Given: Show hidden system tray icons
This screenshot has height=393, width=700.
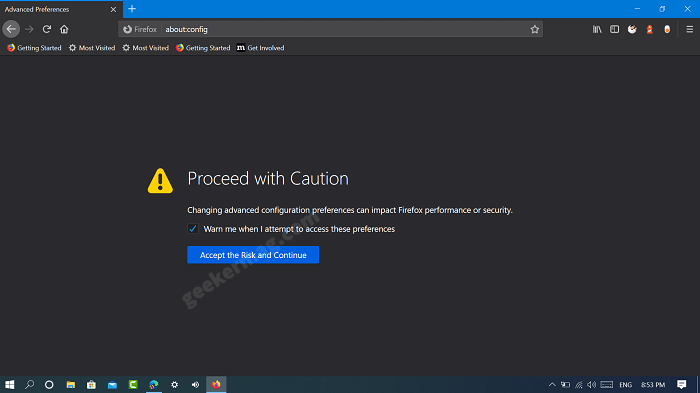Looking at the screenshot, I should point(552,385).
